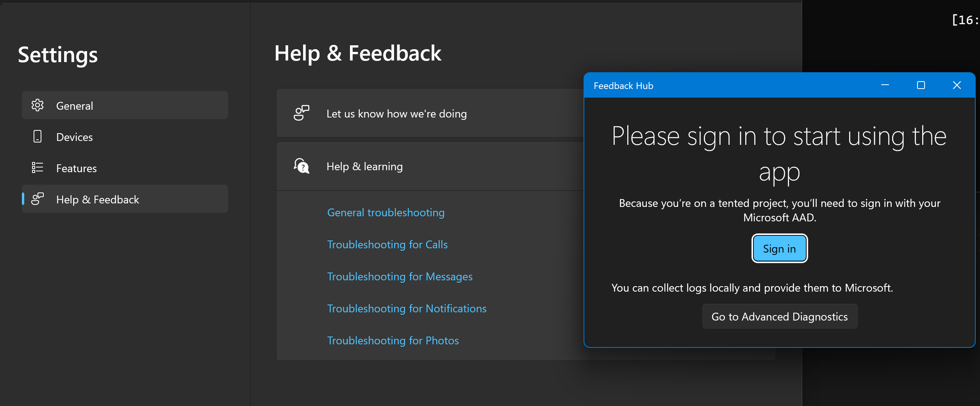Open Troubleshooting for Calls
The width and height of the screenshot is (980, 406).
click(x=387, y=244)
